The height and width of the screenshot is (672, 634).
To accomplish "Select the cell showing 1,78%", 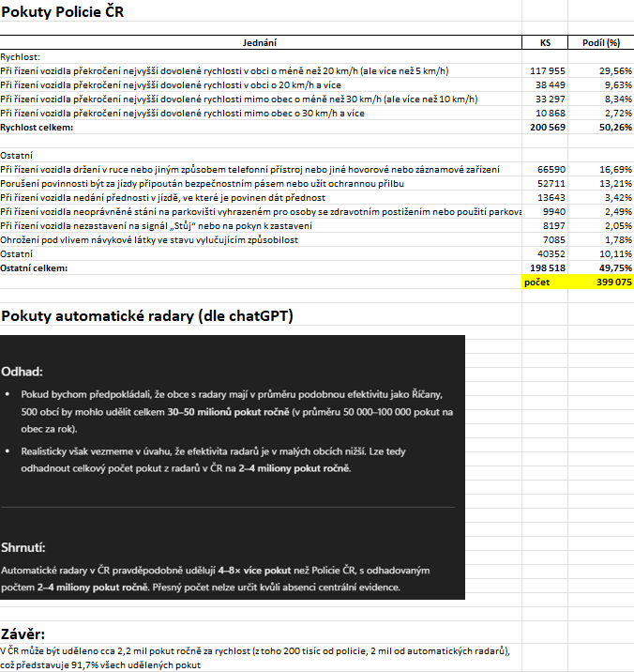I will 601,240.
